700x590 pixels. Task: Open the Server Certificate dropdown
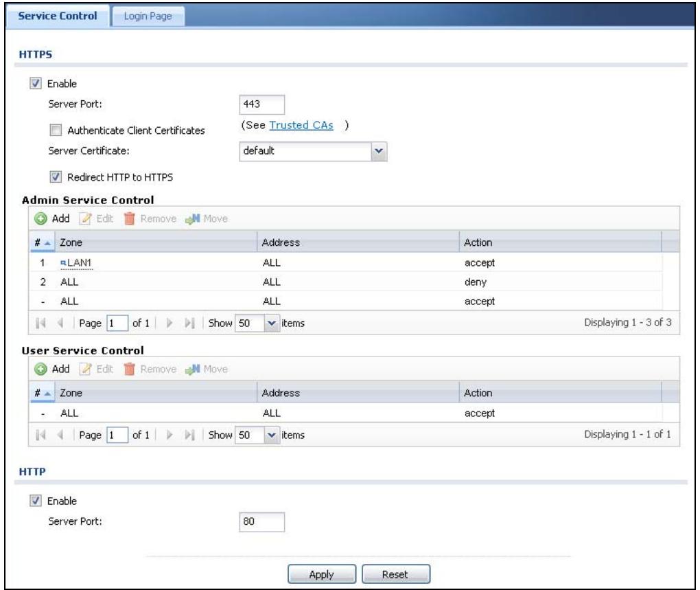[x=379, y=151]
